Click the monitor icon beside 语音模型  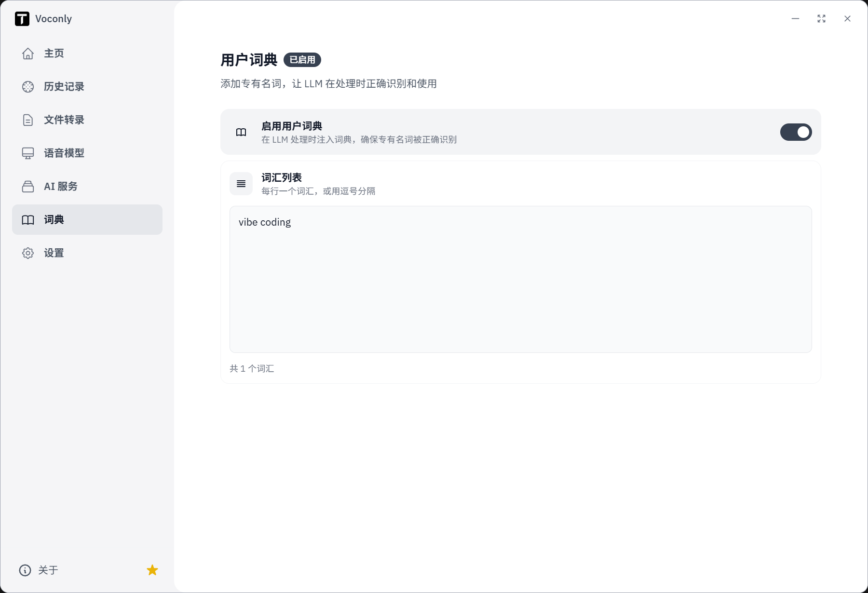28,153
